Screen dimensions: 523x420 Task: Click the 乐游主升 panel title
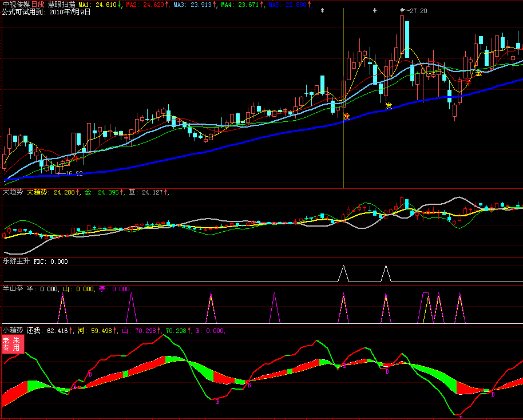click(16, 261)
